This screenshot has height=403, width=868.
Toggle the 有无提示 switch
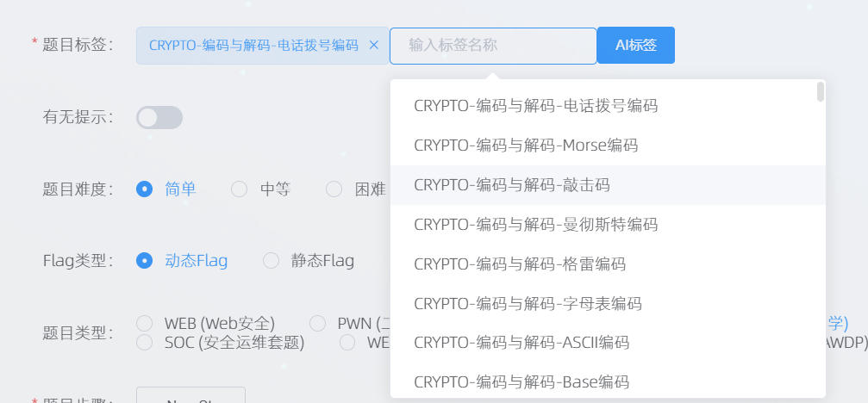(x=159, y=117)
